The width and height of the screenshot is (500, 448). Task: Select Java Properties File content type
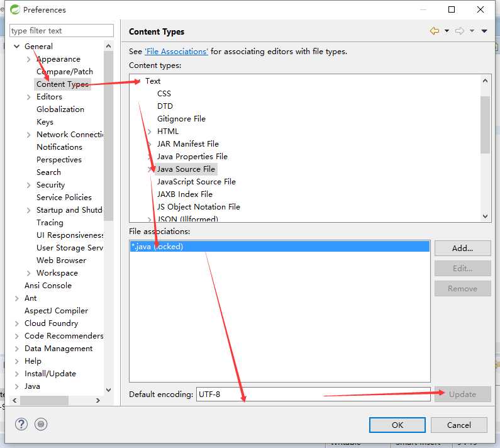pos(192,156)
